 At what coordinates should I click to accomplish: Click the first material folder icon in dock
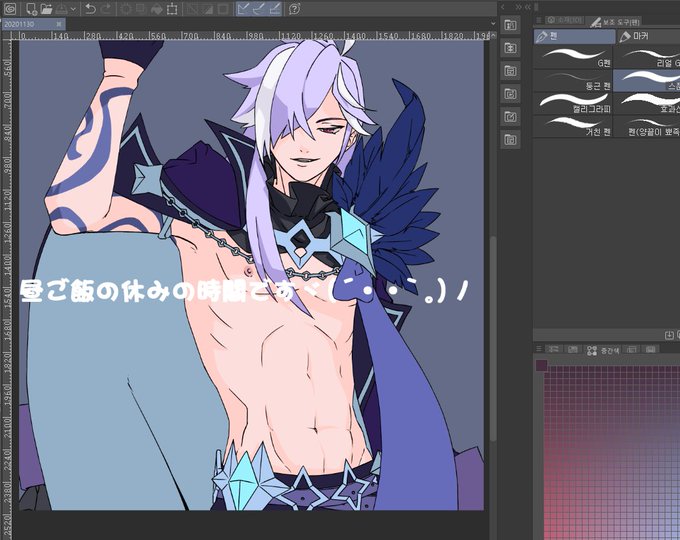coord(510,25)
